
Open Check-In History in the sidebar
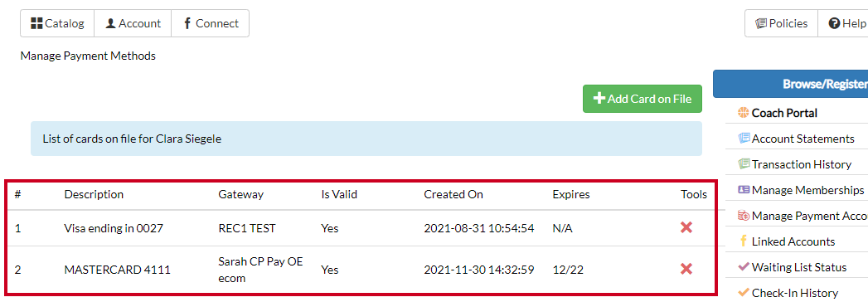tap(794, 293)
